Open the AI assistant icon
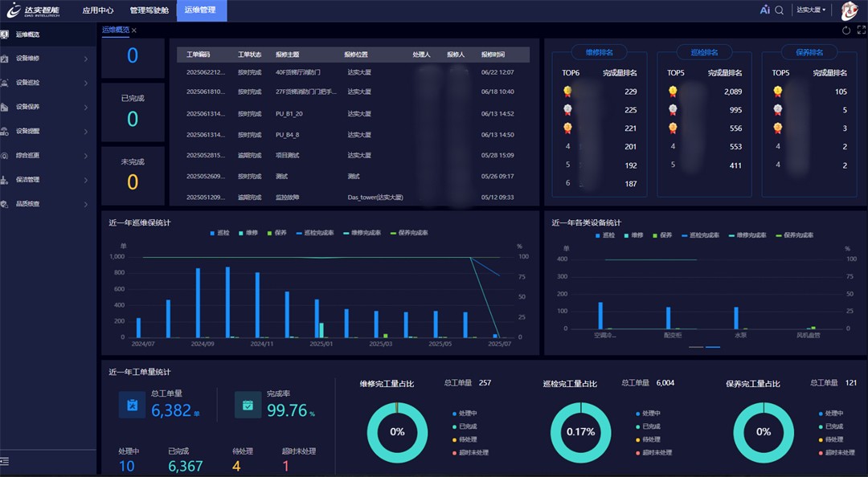Image resolution: width=868 pixels, height=477 pixels. [x=764, y=10]
